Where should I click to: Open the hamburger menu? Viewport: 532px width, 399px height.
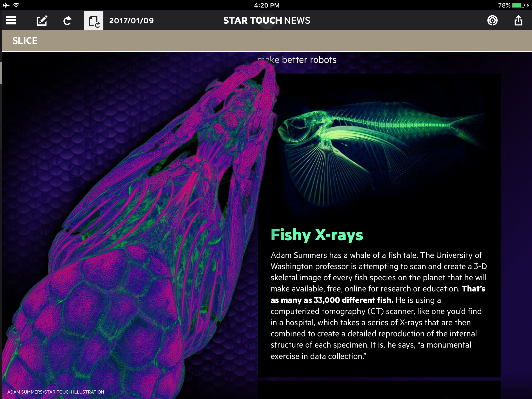(11, 20)
